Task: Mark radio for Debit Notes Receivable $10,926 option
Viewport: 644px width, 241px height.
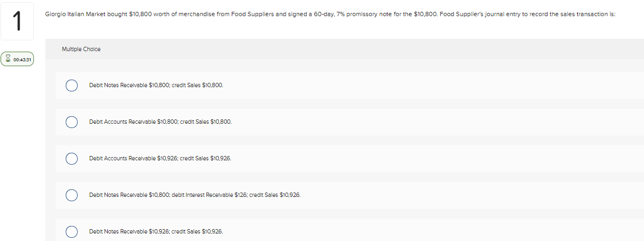Action: 72,231
